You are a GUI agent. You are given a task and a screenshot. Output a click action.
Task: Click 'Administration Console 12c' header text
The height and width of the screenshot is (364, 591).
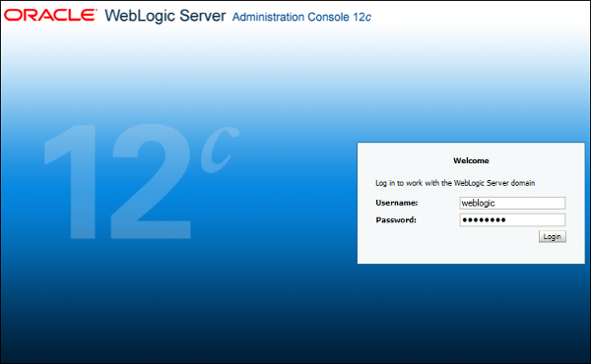(301, 17)
